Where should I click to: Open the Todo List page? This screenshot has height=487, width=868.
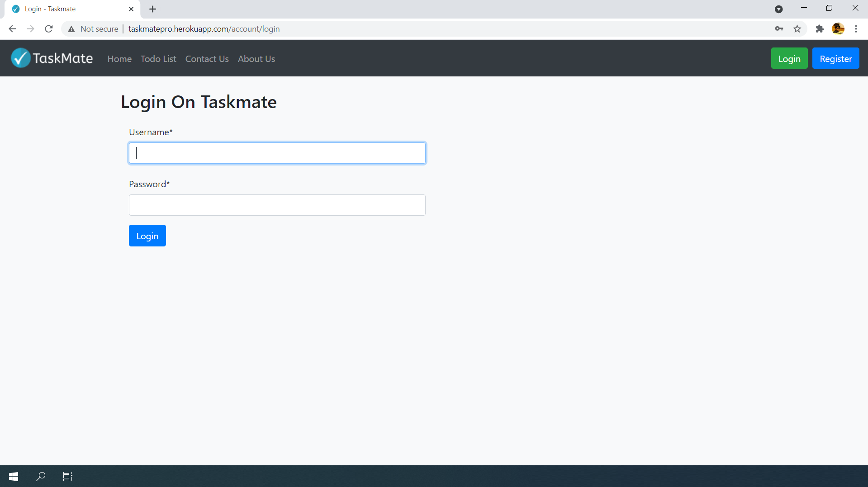coord(158,59)
